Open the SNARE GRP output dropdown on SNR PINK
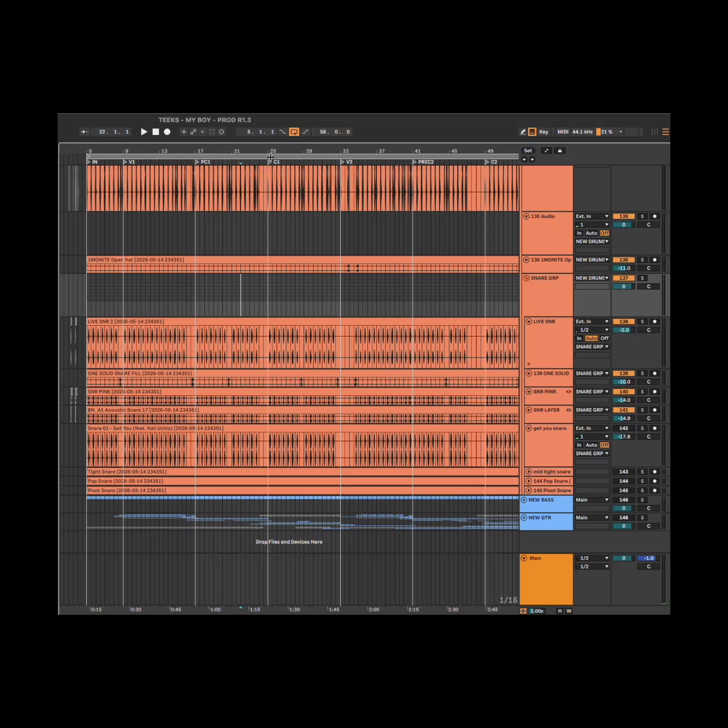 pos(592,392)
